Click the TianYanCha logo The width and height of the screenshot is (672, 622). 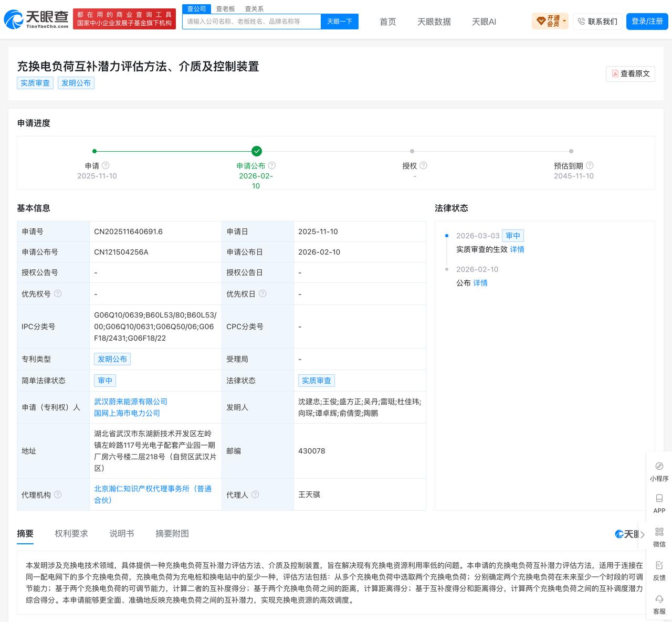click(x=36, y=20)
